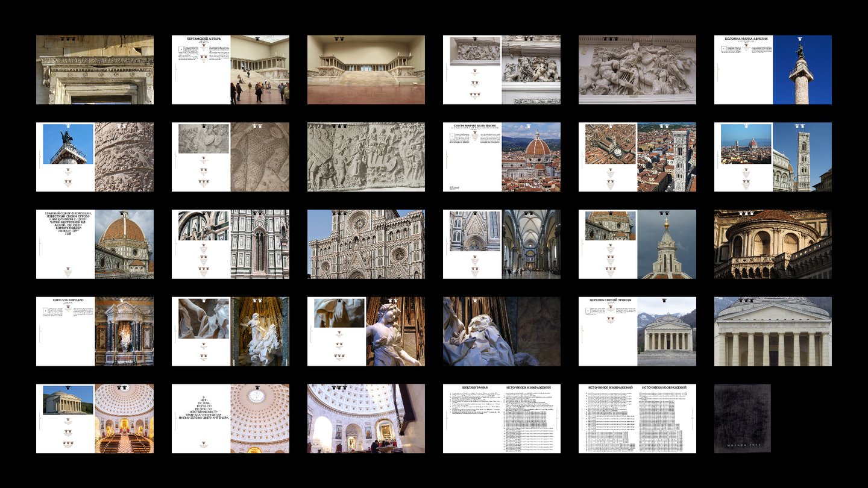Select the full-width Pergamon frieze relief spread
Screen dimensions: 868x488
(637, 69)
